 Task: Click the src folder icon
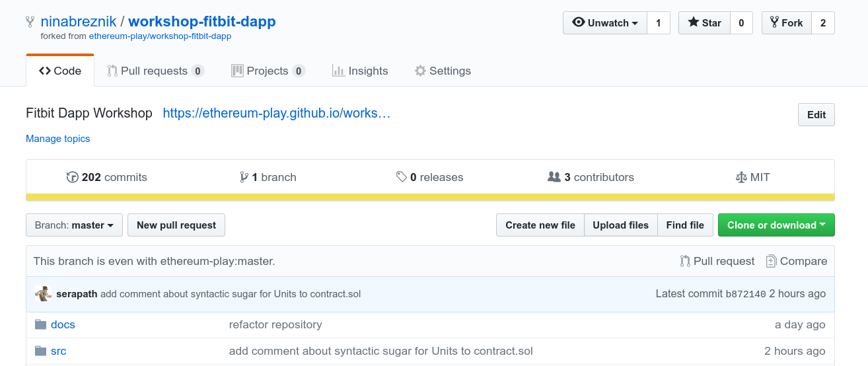pos(40,351)
